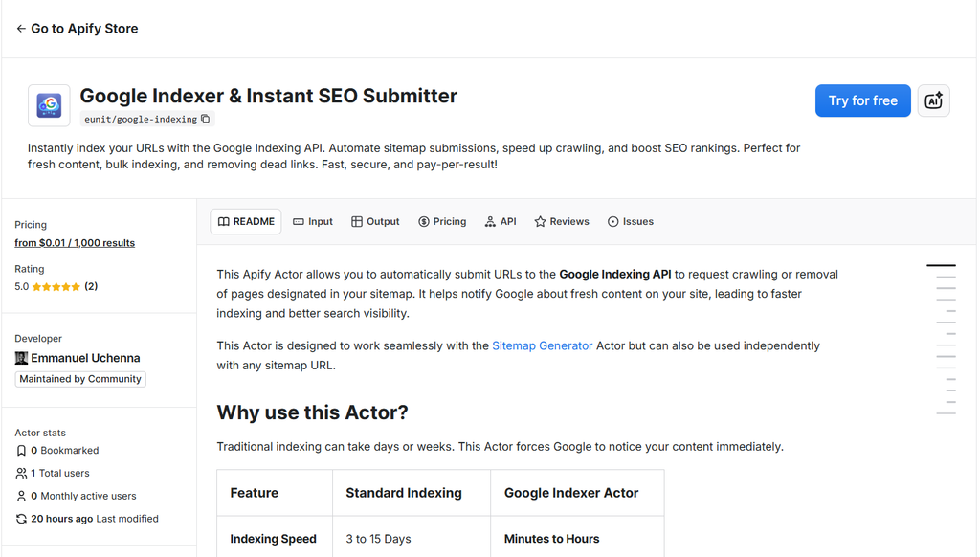The width and height of the screenshot is (980, 557).
Task: Click the '20 hours ago' last modified text
Action: 62,519
